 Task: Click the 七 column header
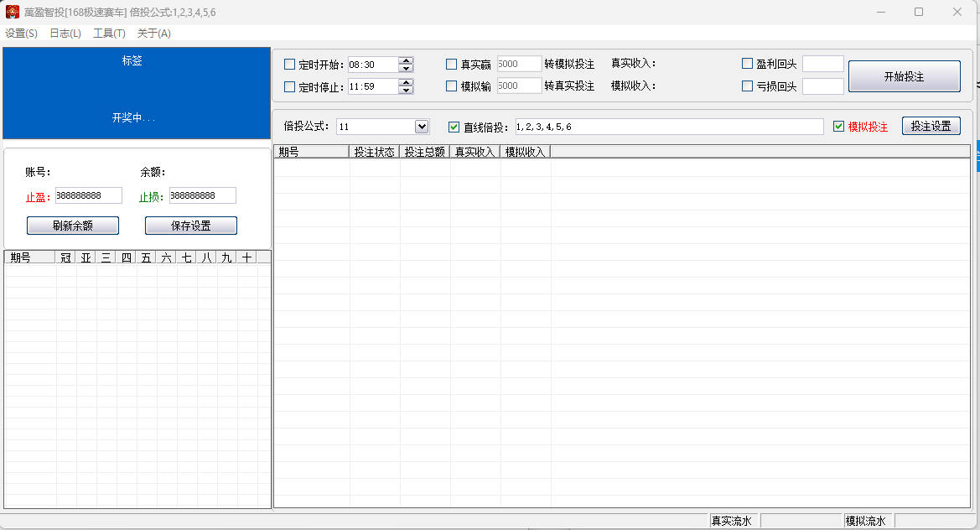point(186,257)
